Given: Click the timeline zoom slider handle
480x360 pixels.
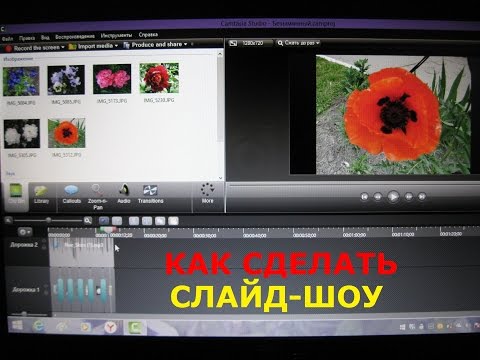Looking at the screenshot, I should [49, 220].
